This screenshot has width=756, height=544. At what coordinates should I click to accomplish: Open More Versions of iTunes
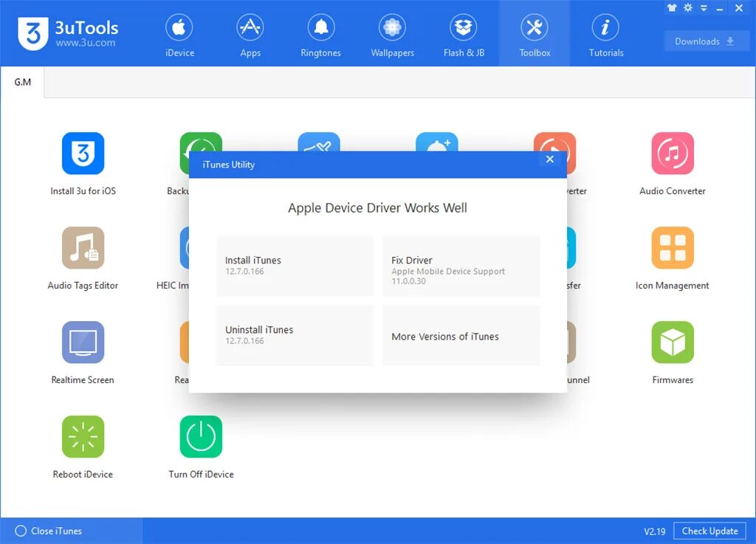[461, 335]
